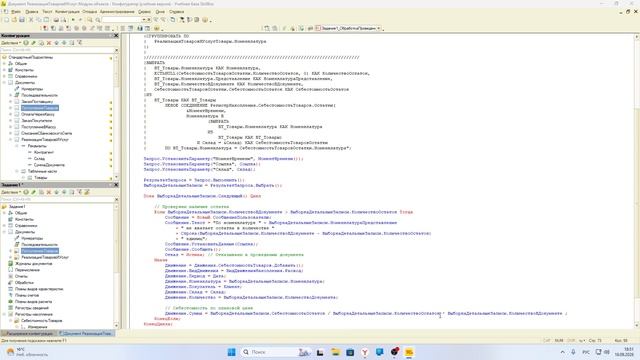
Task: Collapse Табличные части node
Action: click(x=17, y=171)
